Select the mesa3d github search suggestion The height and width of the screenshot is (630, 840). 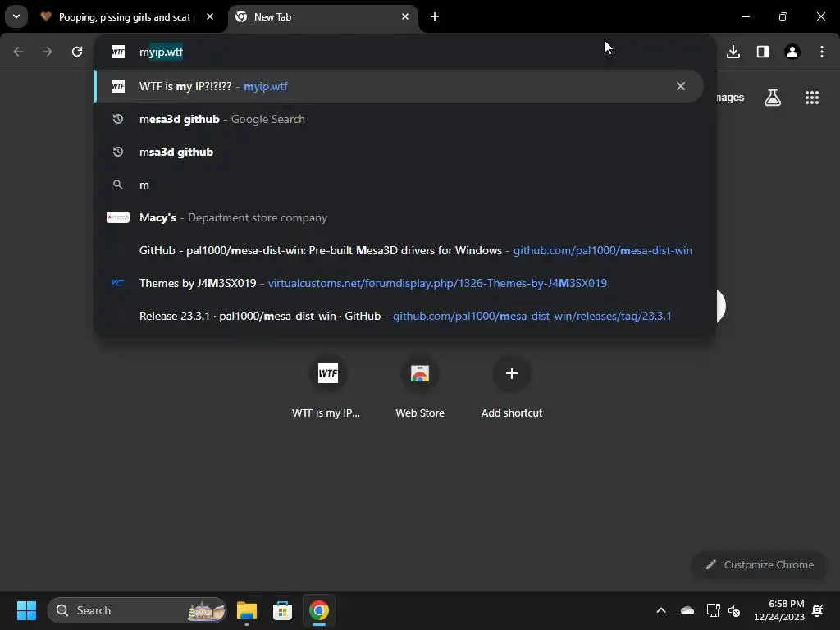point(399,119)
